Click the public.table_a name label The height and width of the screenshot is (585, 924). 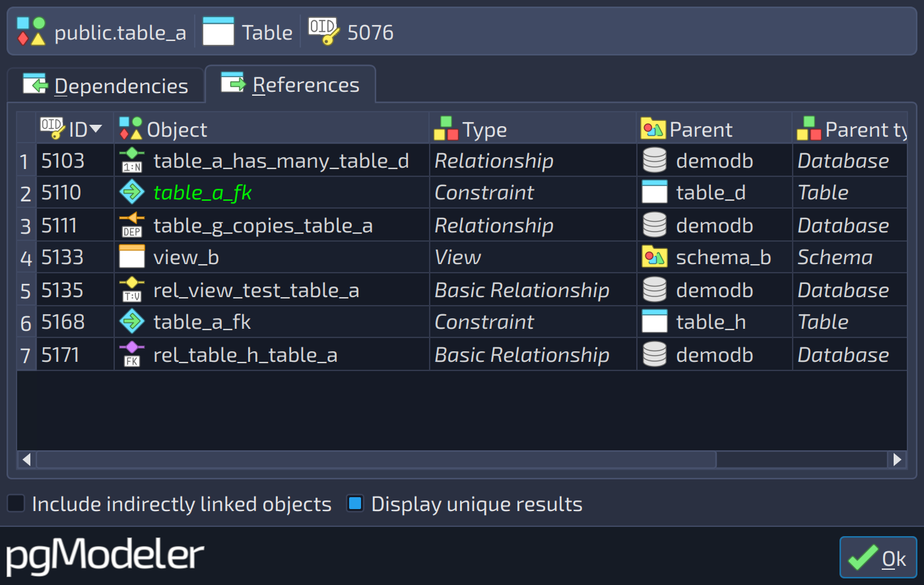tap(120, 32)
